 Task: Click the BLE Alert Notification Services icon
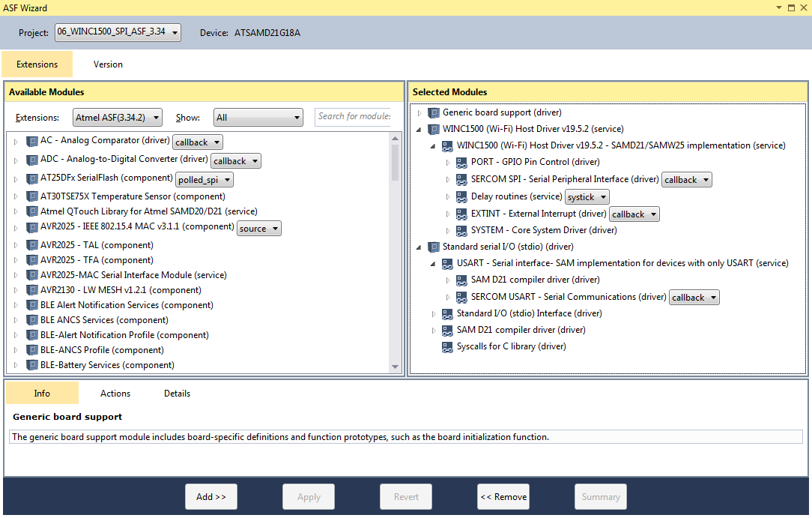point(32,306)
